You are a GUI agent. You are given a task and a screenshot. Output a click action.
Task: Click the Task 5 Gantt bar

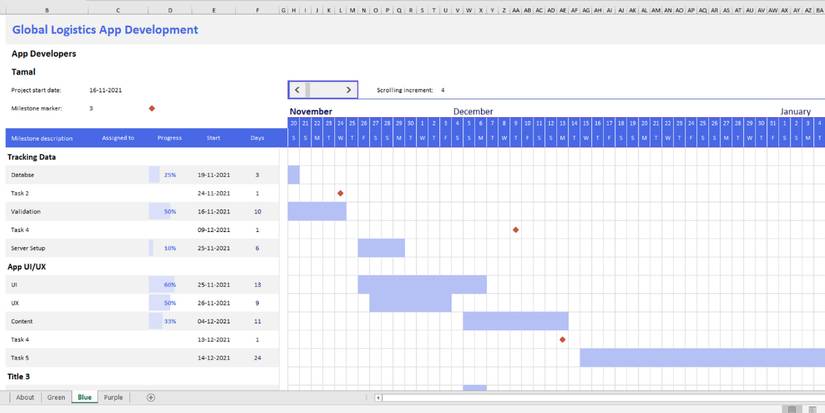[702, 358]
